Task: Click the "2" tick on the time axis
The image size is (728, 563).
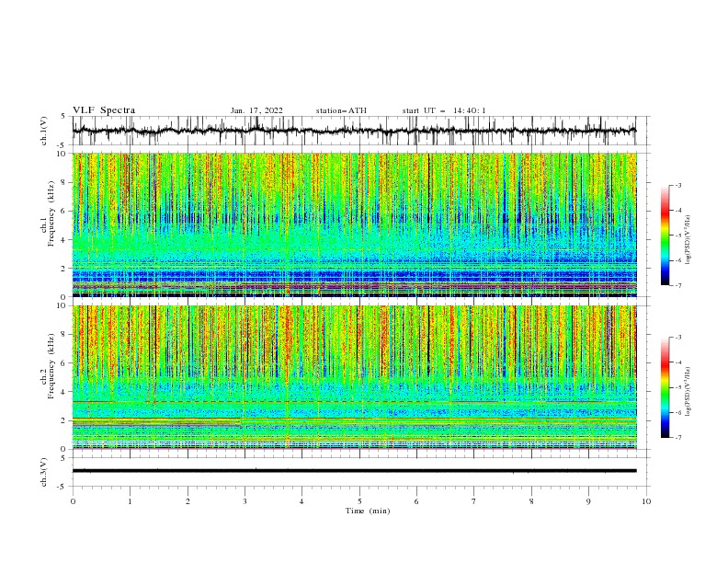Action: 188,501
